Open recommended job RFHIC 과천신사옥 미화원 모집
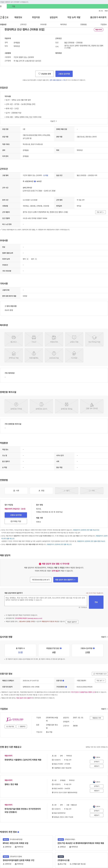 coord(16,843)
